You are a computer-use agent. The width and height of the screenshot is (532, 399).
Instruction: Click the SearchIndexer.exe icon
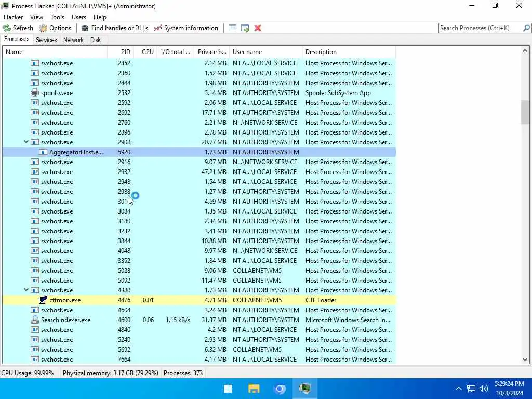(35, 320)
